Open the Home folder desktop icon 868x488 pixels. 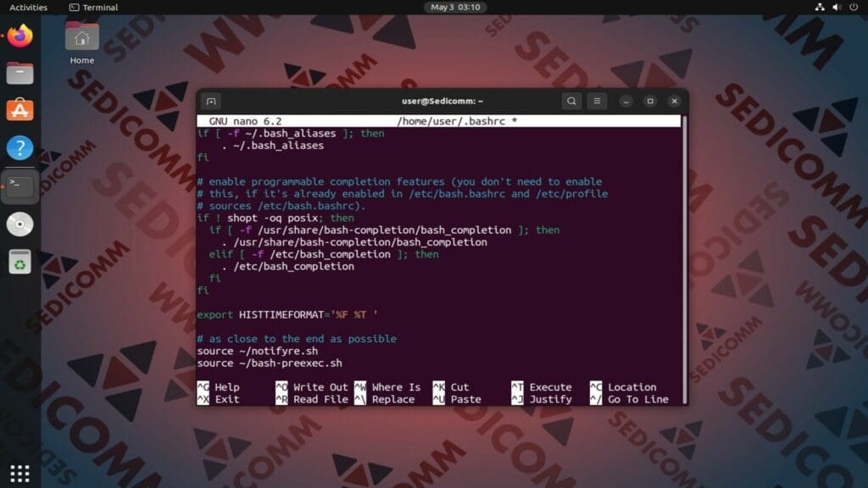[82, 43]
